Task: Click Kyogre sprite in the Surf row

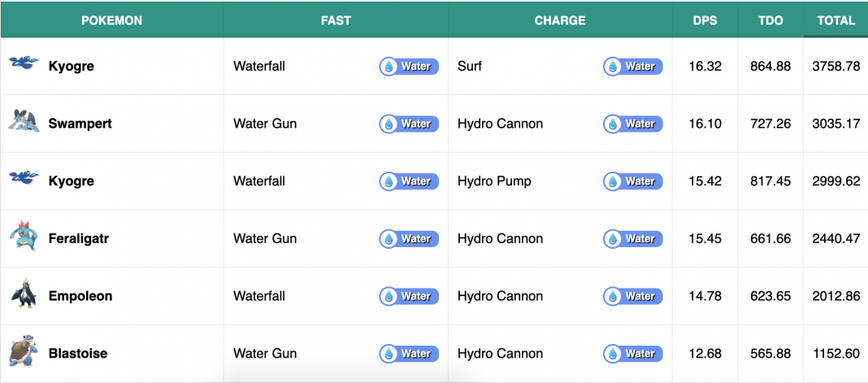Action: pos(24,63)
